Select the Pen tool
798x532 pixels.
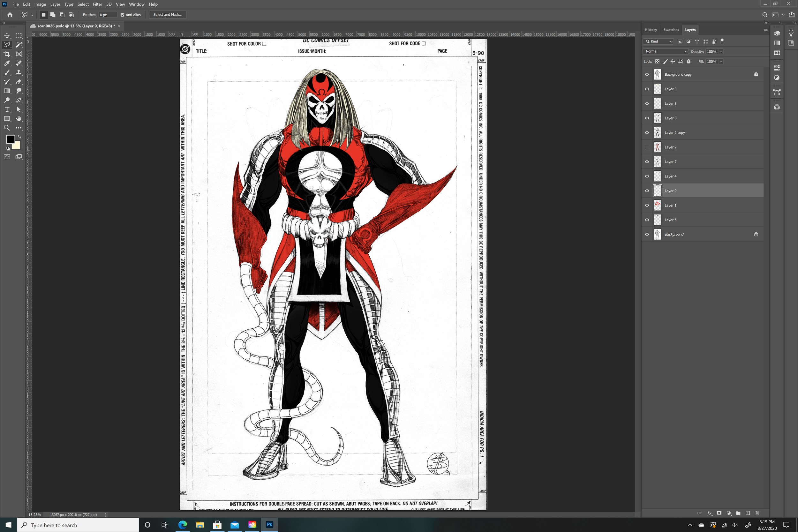pyautogui.click(x=19, y=100)
